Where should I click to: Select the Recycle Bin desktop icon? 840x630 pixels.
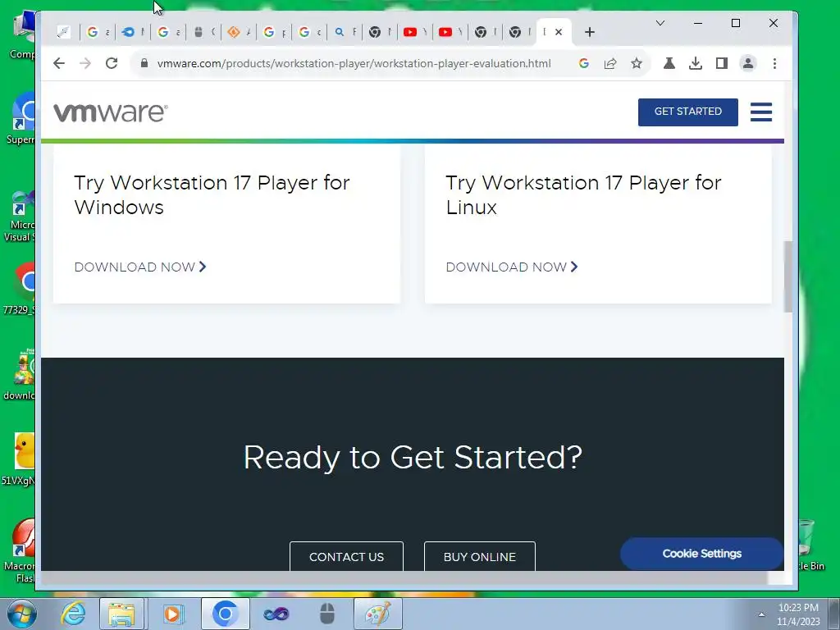coord(810,546)
